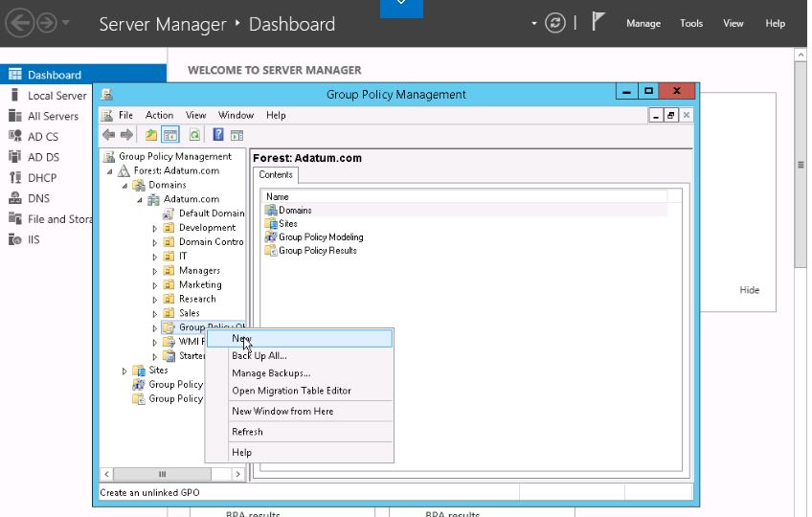This screenshot has height=517, width=812.
Task: Click the Server Manager vertical scrollbar thumb
Action: pos(801,165)
